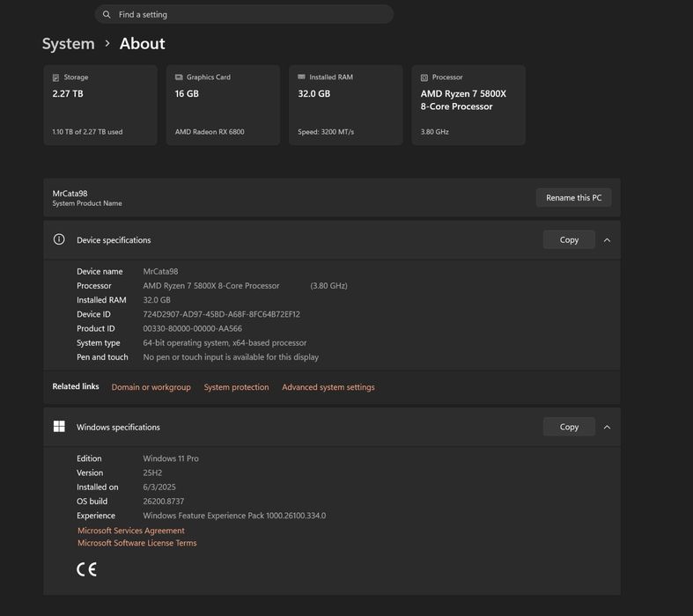The image size is (693, 616).
Task: Click the About page title
Action: 143,44
